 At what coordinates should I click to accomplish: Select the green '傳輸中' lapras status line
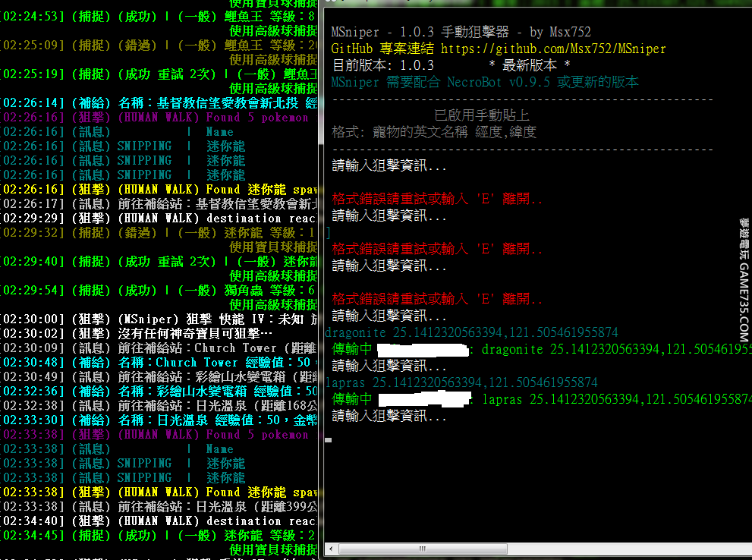point(542,399)
